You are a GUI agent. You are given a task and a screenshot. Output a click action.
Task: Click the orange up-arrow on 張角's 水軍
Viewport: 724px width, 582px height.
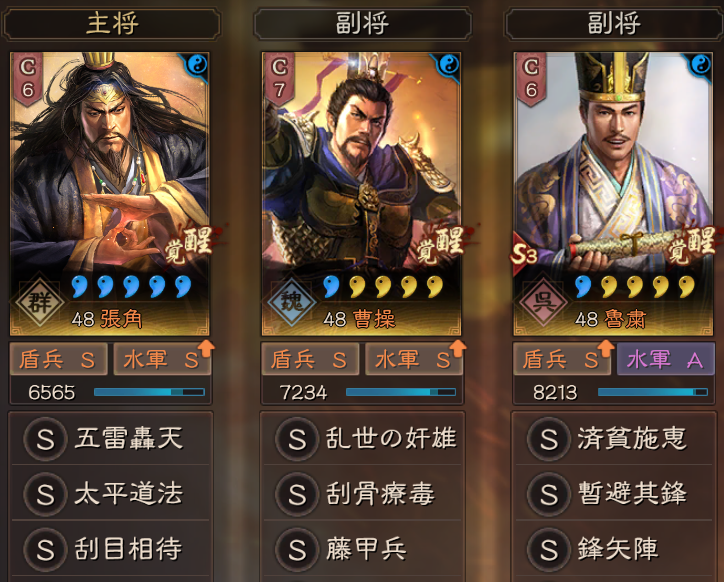tap(206, 348)
